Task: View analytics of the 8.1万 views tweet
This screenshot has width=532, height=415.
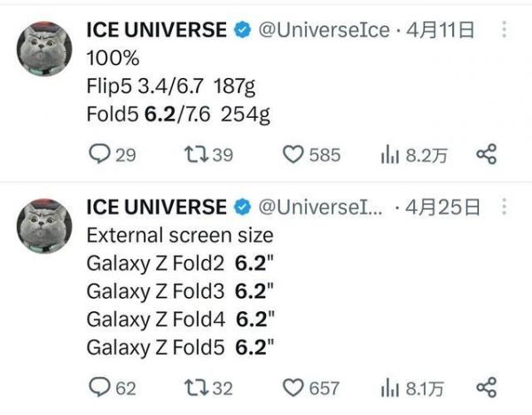Action: tap(388, 388)
